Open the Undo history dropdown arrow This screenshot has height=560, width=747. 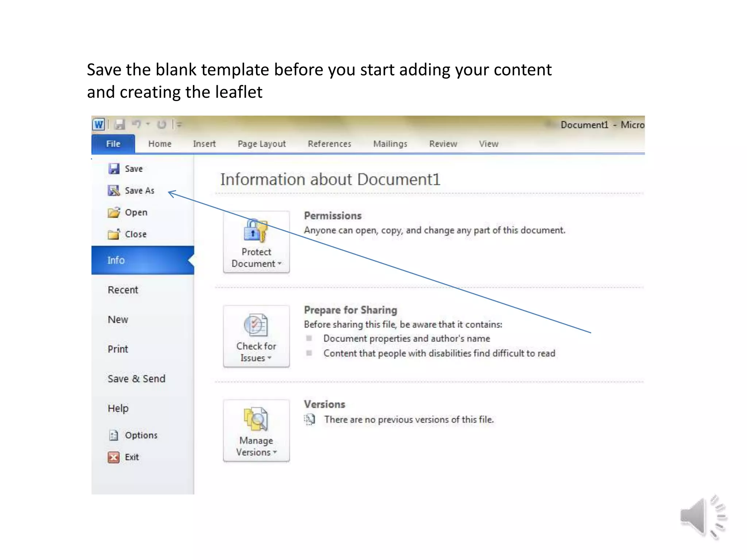[x=148, y=124]
